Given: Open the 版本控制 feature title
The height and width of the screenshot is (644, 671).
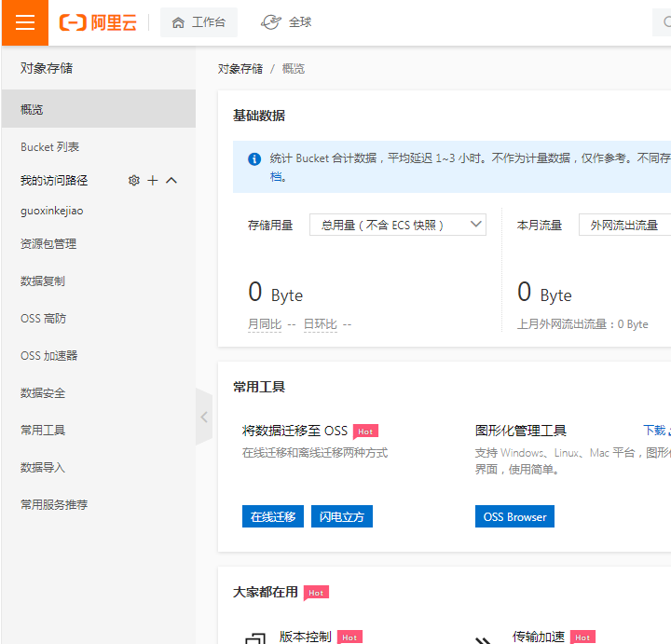Looking at the screenshot, I should [306, 637].
